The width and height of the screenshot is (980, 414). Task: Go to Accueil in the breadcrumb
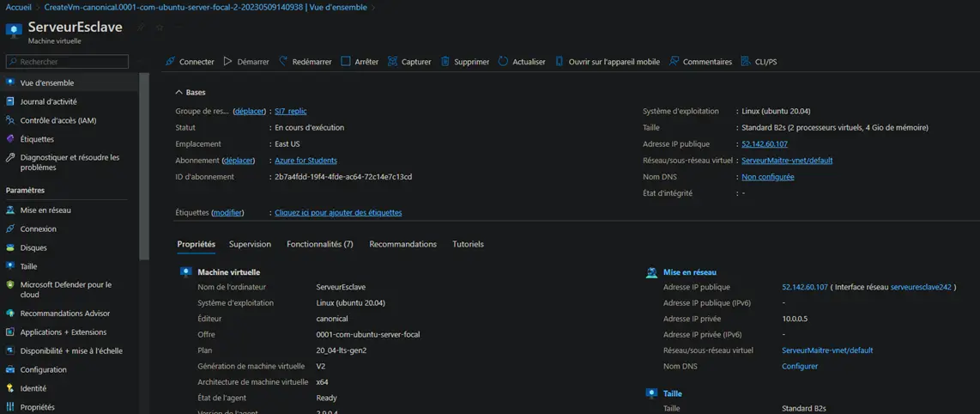[19, 8]
